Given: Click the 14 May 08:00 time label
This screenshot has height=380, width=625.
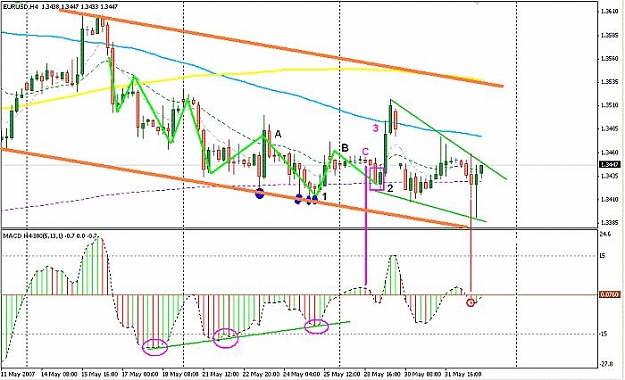Looking at the screenshot, I should click(x=59, y=375).
